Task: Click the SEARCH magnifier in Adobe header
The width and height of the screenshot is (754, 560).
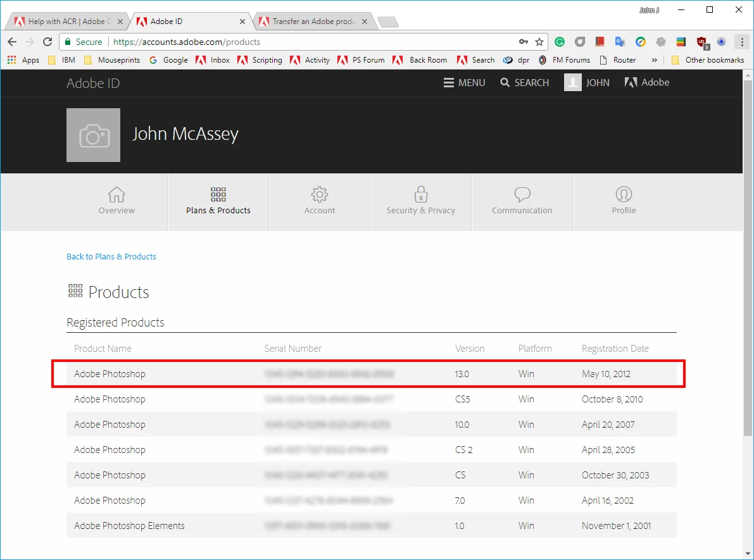Action: (525, 83)
